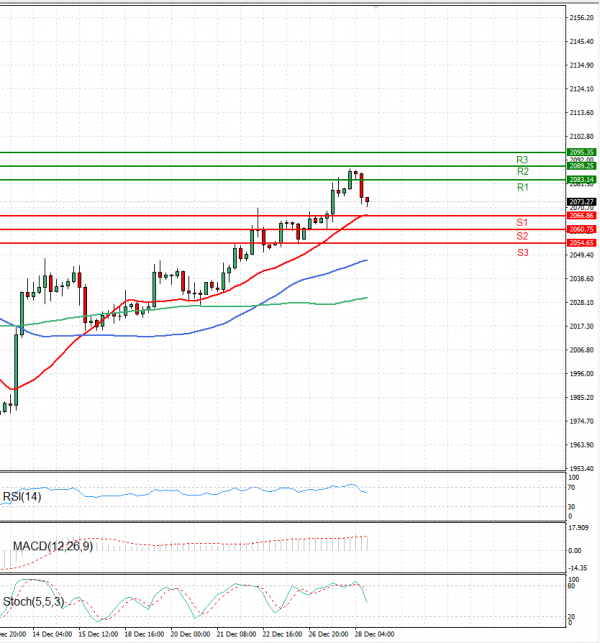
Task: Select the 2134.90 price axis value
Action: coord(582,65)
